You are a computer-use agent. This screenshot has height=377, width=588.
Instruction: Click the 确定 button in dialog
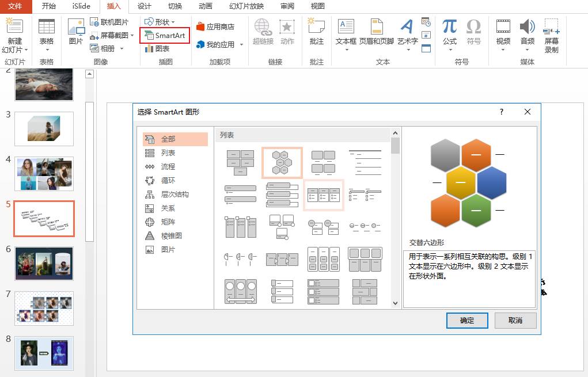click(466, 321)
